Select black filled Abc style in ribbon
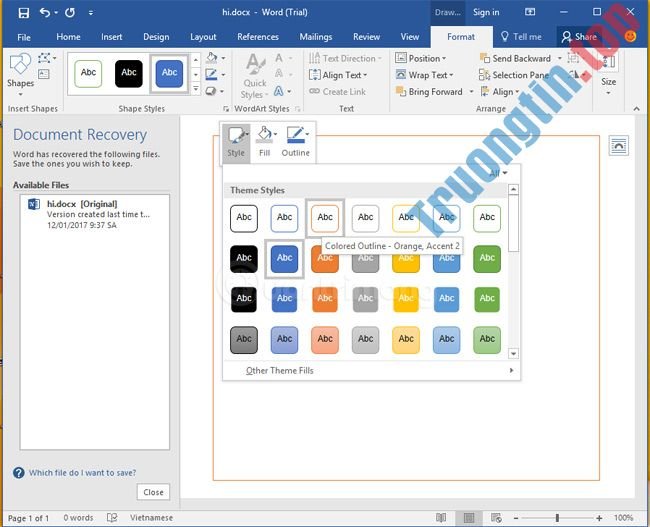 (129, 73)
